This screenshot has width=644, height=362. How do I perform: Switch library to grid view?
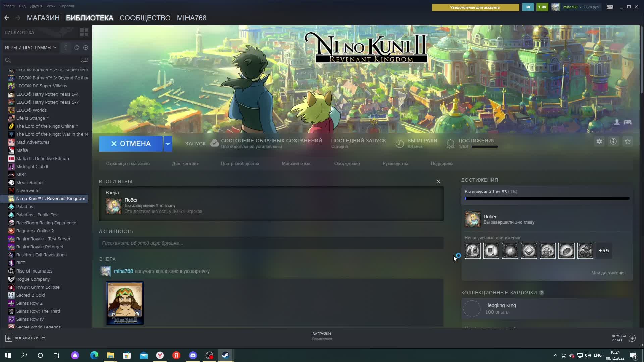[84, 32]
